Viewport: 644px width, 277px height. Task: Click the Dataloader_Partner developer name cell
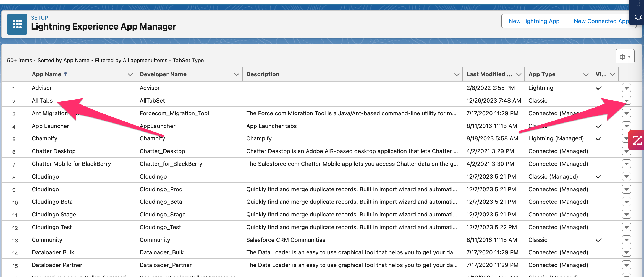[x=166, y=265]
